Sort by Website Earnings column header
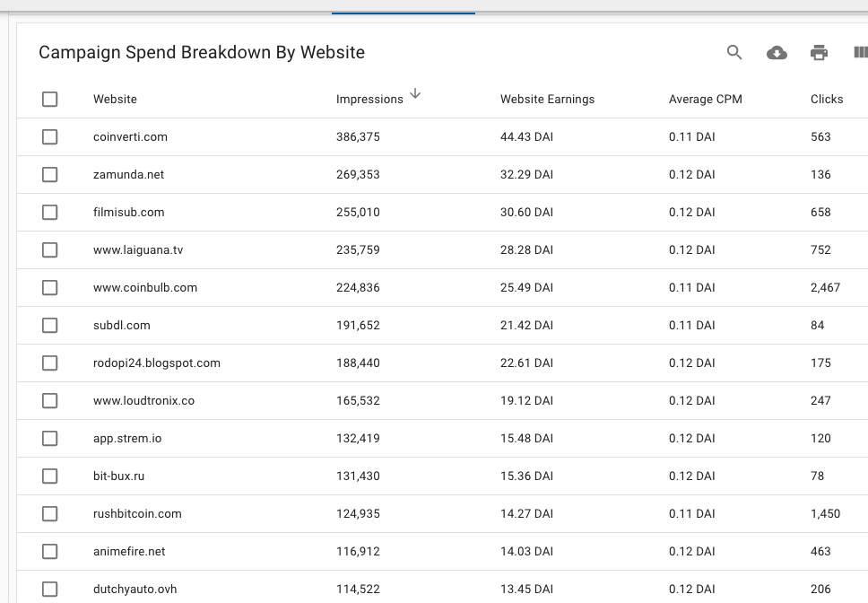 pyautogui.click(x=547, y=99)
